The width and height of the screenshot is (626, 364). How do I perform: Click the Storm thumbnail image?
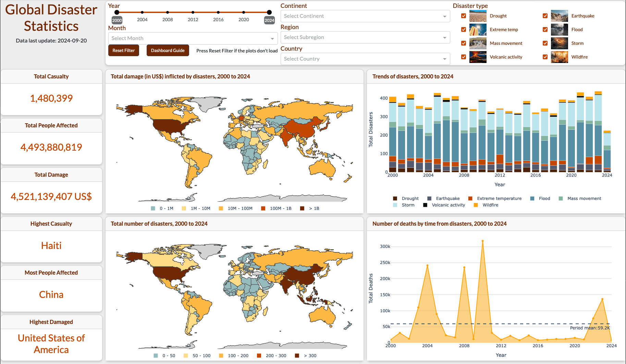[x=559, y=43]
